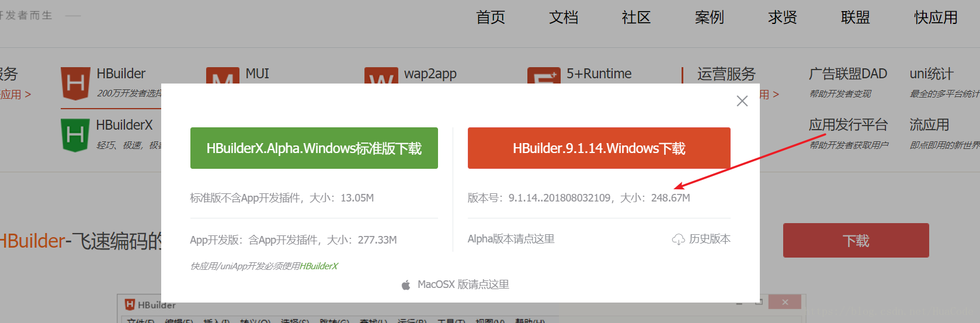Screen dimensions: 980x323
Task: Open the HBuilderX product link
Action: tap(124, 125)
